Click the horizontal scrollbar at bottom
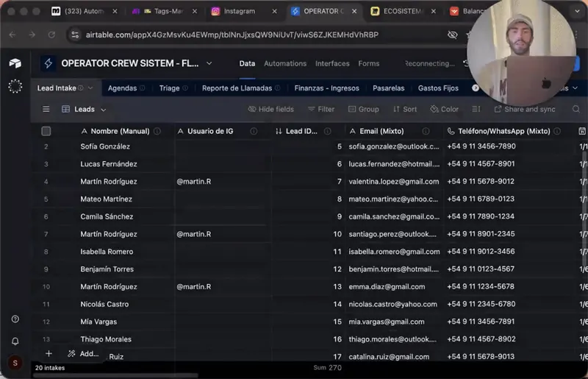This screenshot has width=588, height=379. [116, 375]
